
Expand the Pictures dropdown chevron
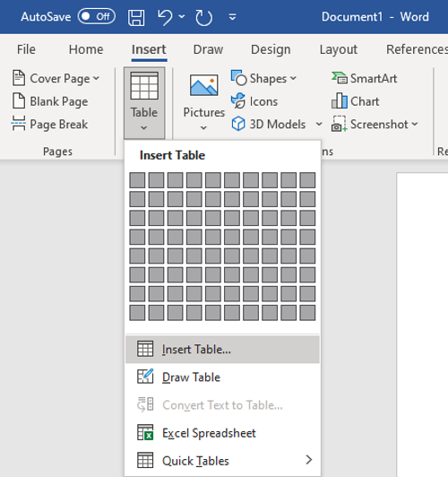point(204,128)
